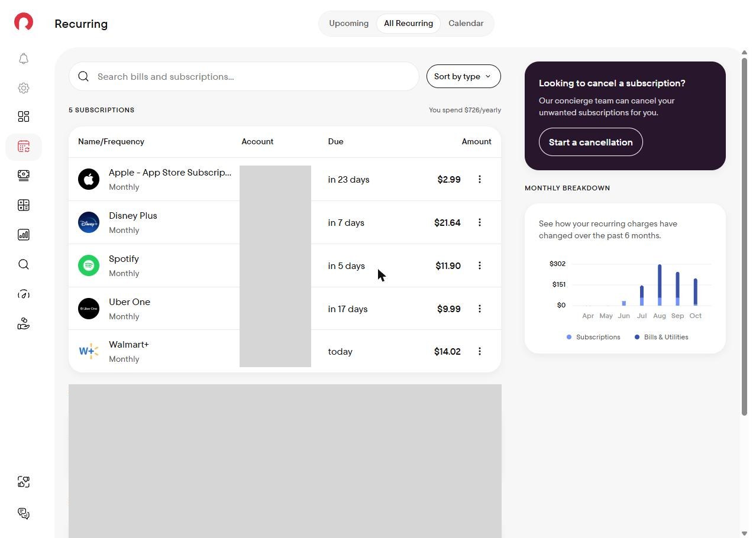Viewport: 756px width, 538px height.
Task: Toggle the Subscriptions legend item
Action: [593, 337]
